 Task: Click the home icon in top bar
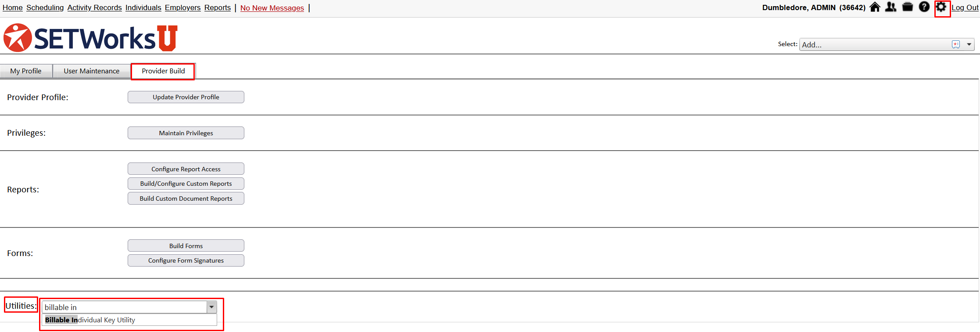click(x=875, y=7)
